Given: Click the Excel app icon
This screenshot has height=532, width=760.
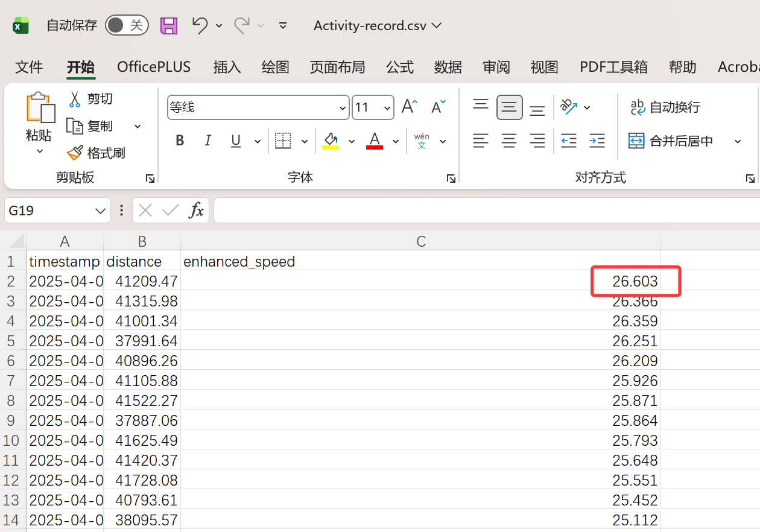Looking at the screenshot, I should tap(21, 25).
